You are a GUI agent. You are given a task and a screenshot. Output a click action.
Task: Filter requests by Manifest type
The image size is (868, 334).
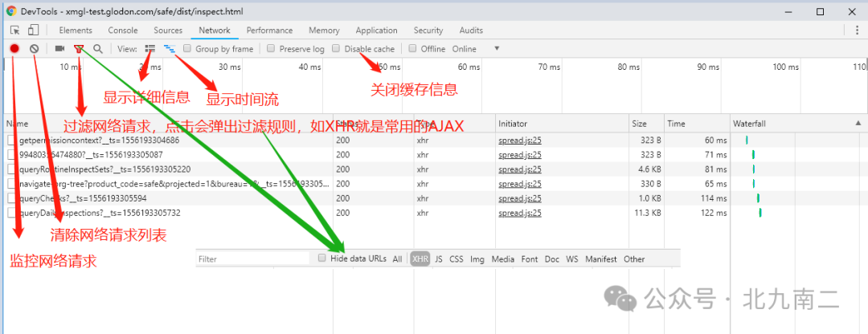600,259
